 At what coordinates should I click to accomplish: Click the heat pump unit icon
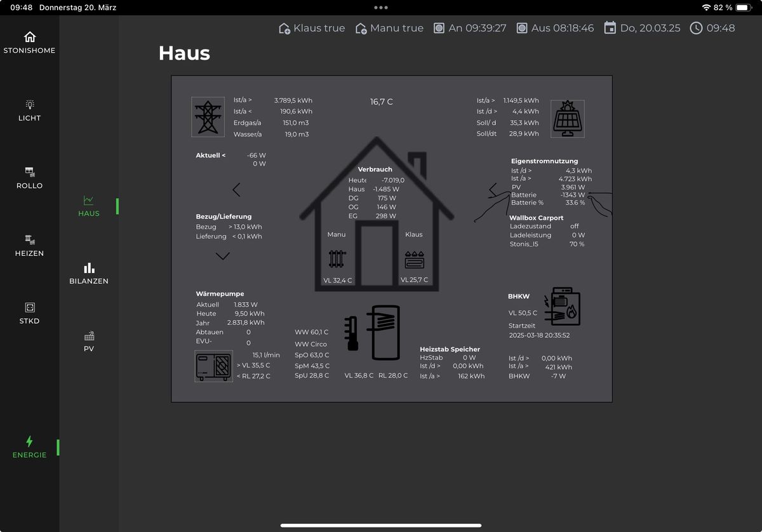point(213,366)
